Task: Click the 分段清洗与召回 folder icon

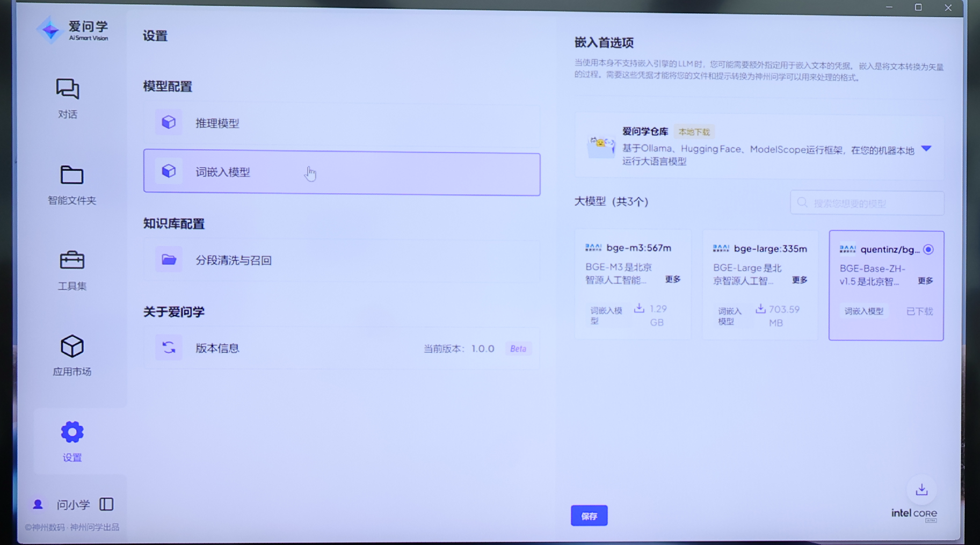Action: coord(169,260)
